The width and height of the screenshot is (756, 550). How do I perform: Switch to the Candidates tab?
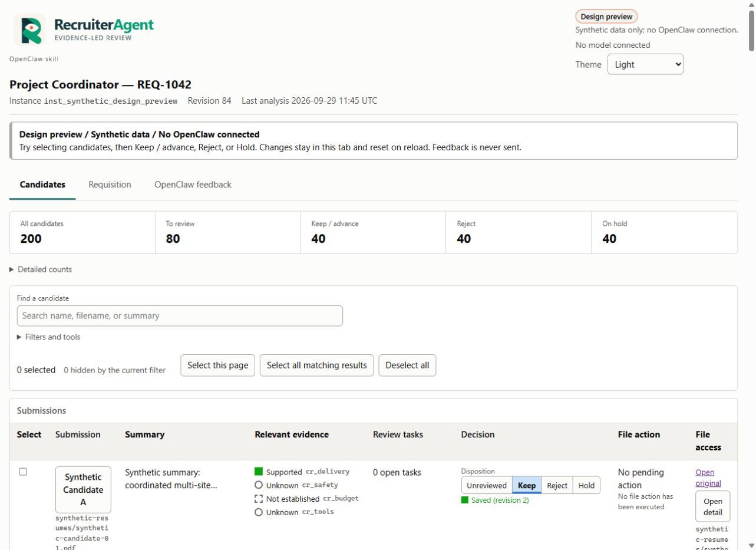point(42,185)
